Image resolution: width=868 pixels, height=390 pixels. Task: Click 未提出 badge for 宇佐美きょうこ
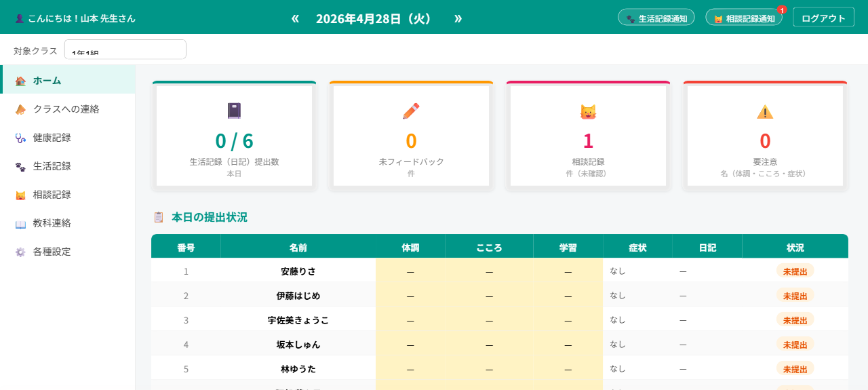point(795,320)
